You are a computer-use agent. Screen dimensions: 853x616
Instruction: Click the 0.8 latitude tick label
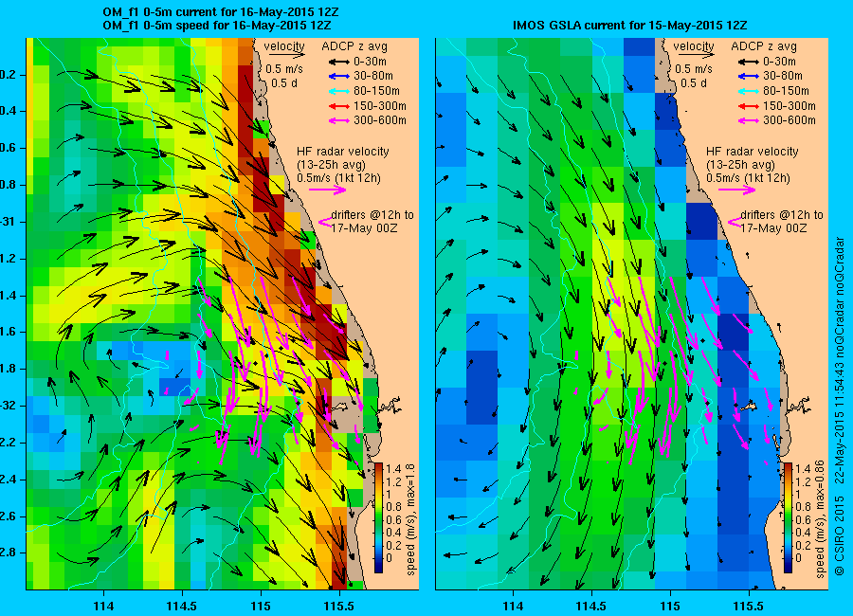click(x=9, y=185)
